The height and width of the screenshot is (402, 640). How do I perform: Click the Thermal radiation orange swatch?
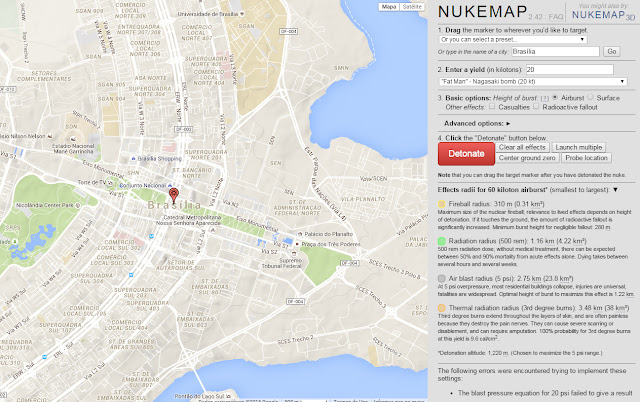[x=442, y=308]
